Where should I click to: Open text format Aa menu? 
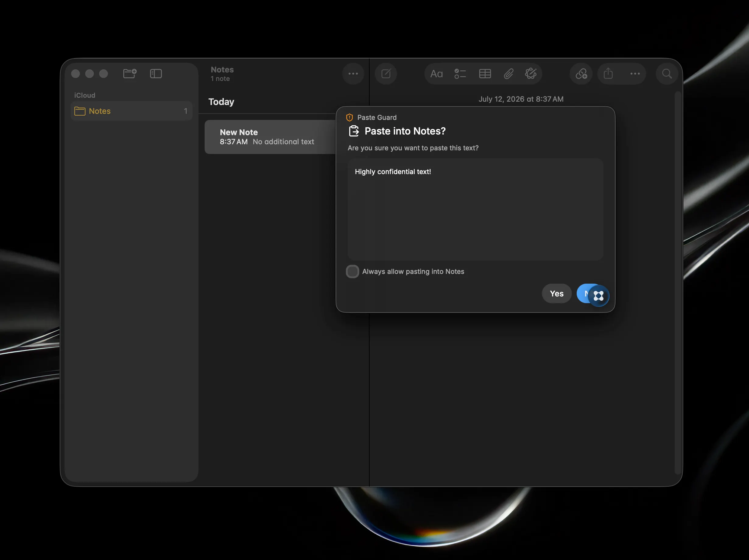point(436,73)
